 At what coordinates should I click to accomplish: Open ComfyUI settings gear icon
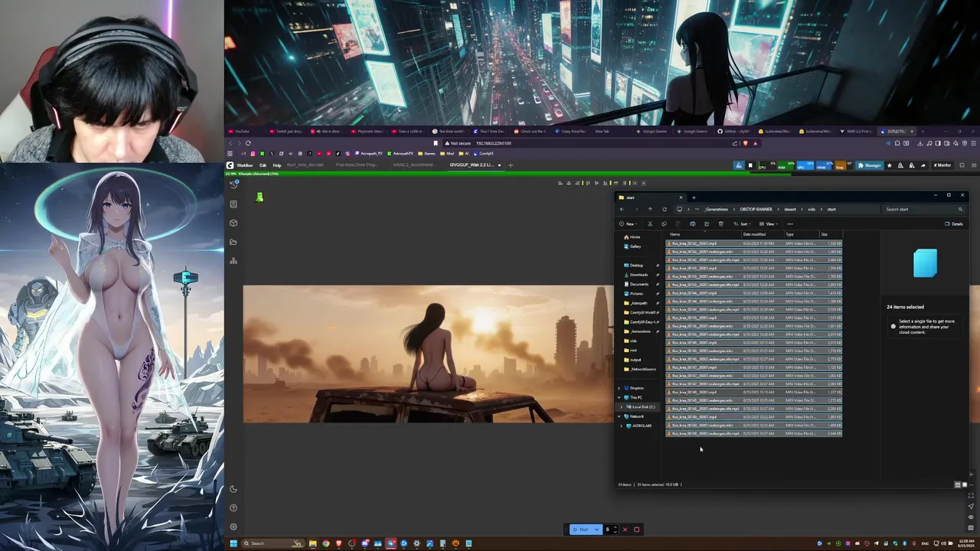tap(234, 527)
